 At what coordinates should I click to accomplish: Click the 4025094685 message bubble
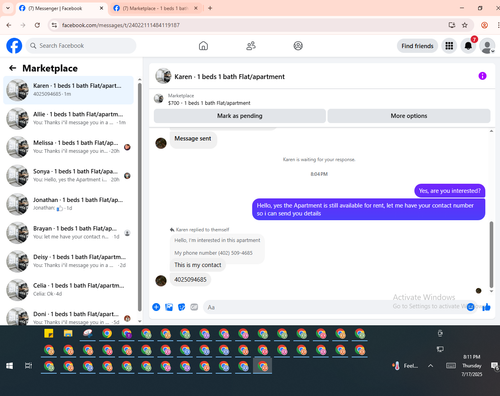click(x=190, y=279)
